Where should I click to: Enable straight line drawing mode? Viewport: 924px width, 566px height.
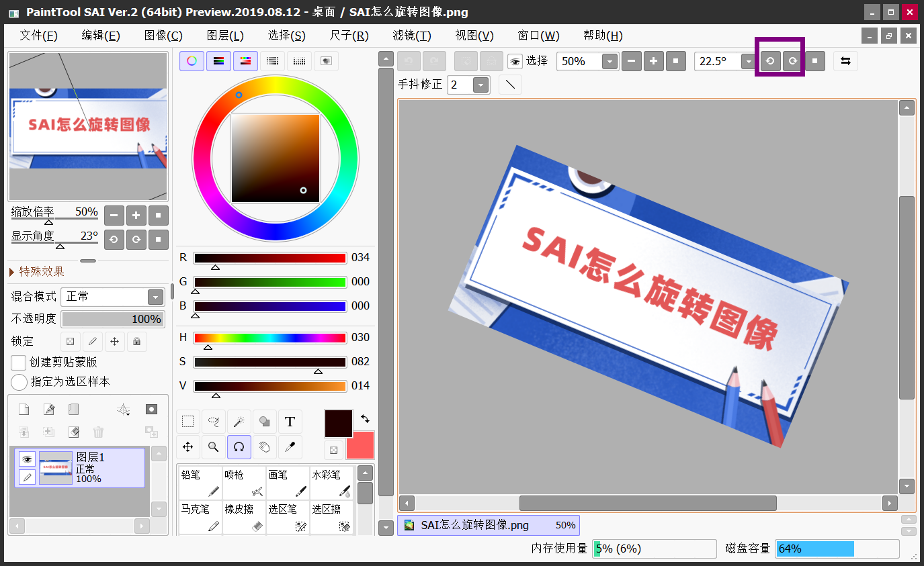point(510,85)
